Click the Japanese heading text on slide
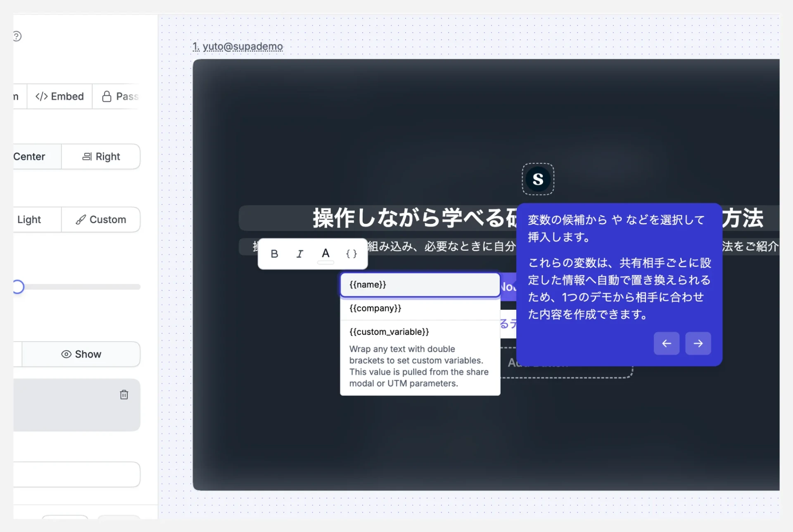Viewport: 793px width, 532px height. [x=414, y=218]
